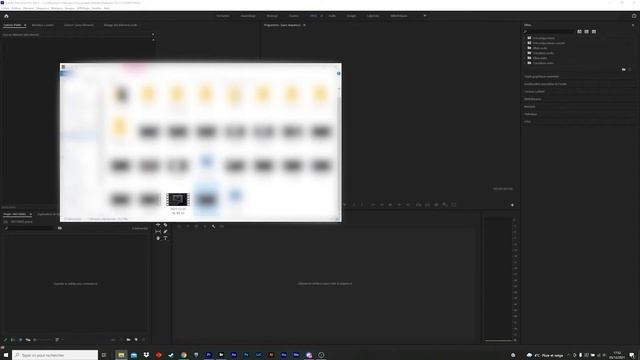
Task: Select the Slip tool
Action: click(x=158, y=231)
